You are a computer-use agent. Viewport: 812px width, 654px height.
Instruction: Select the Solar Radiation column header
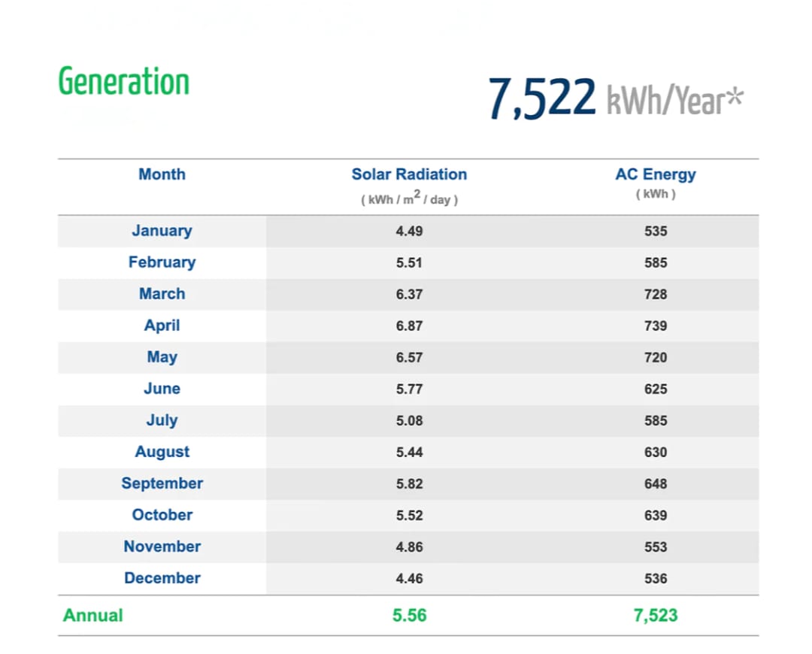[409, 174]
